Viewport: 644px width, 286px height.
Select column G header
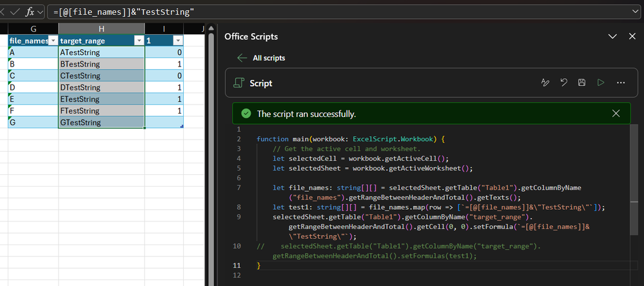pos(33,29)
